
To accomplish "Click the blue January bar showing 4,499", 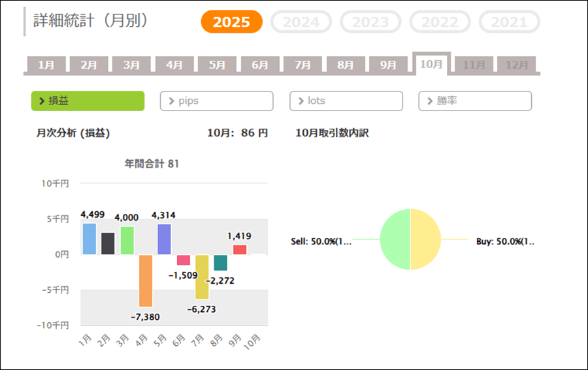I will coord(89,239).
